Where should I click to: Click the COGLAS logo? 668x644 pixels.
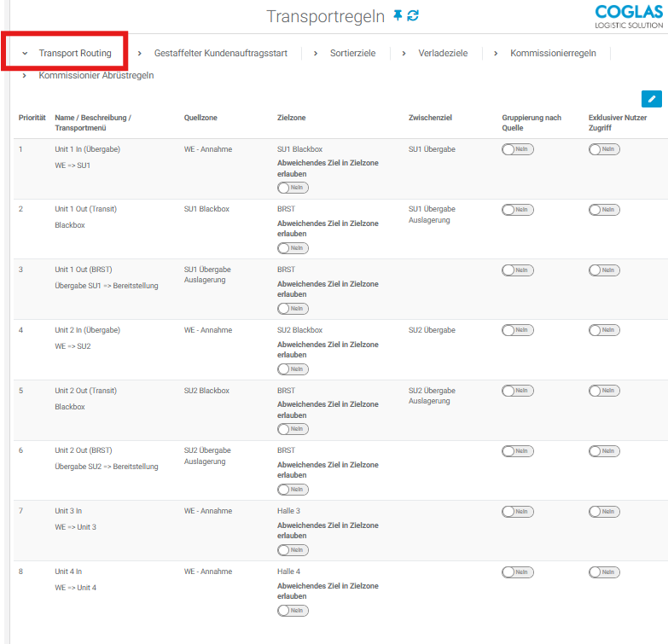coord(629,16)
